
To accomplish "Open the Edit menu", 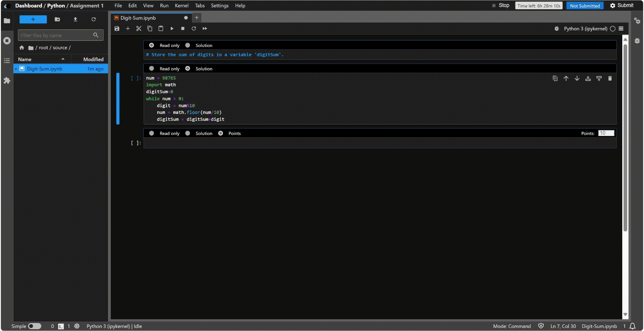I will pos(133,6).
